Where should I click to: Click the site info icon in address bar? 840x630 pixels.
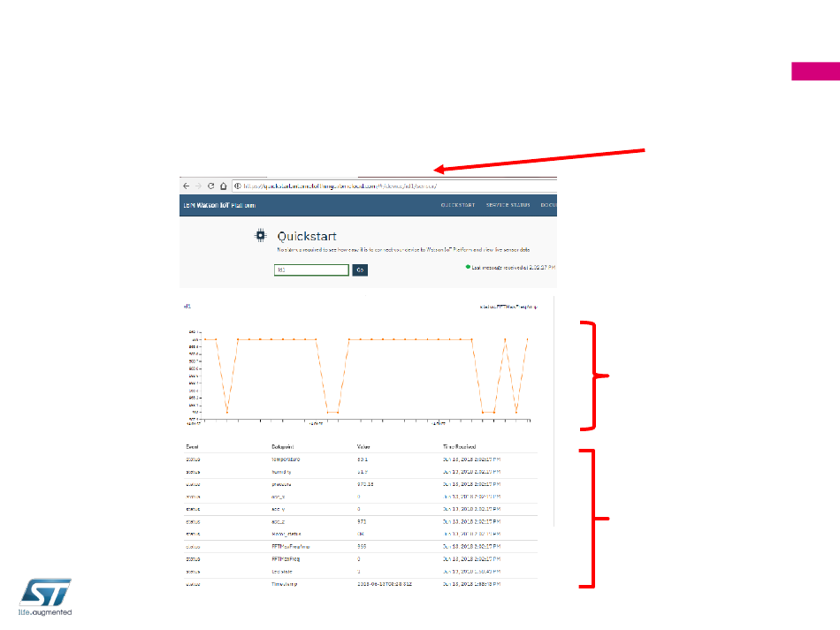237,186
